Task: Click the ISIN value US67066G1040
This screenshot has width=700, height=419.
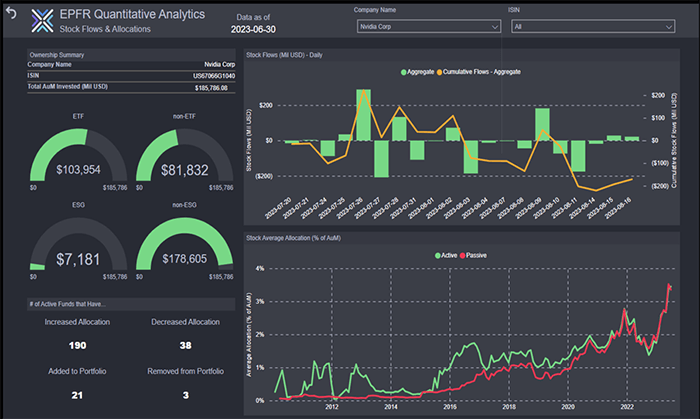Action: coord(214,76)
